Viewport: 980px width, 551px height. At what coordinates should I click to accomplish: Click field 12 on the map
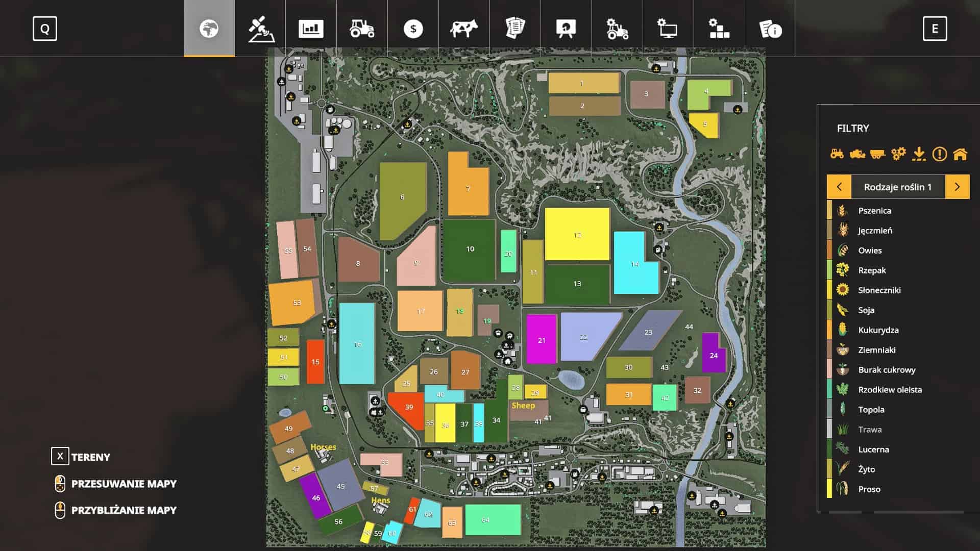click(x=577, y=235)
